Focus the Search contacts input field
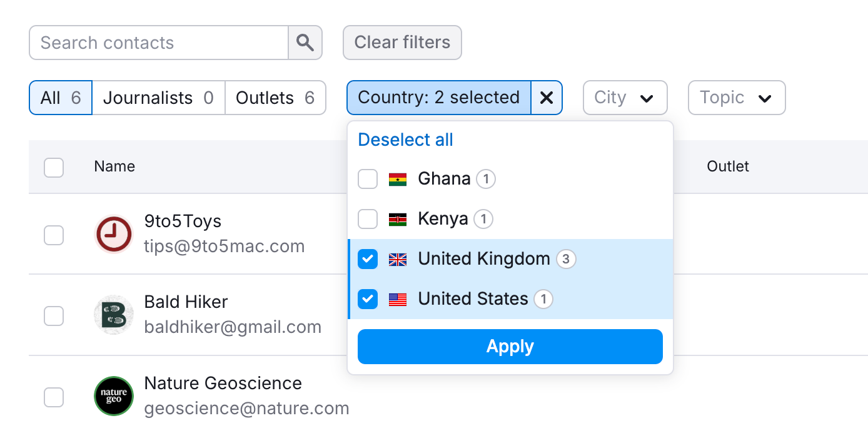The width and height of the screenshot is (868, 433). point(159,43)
